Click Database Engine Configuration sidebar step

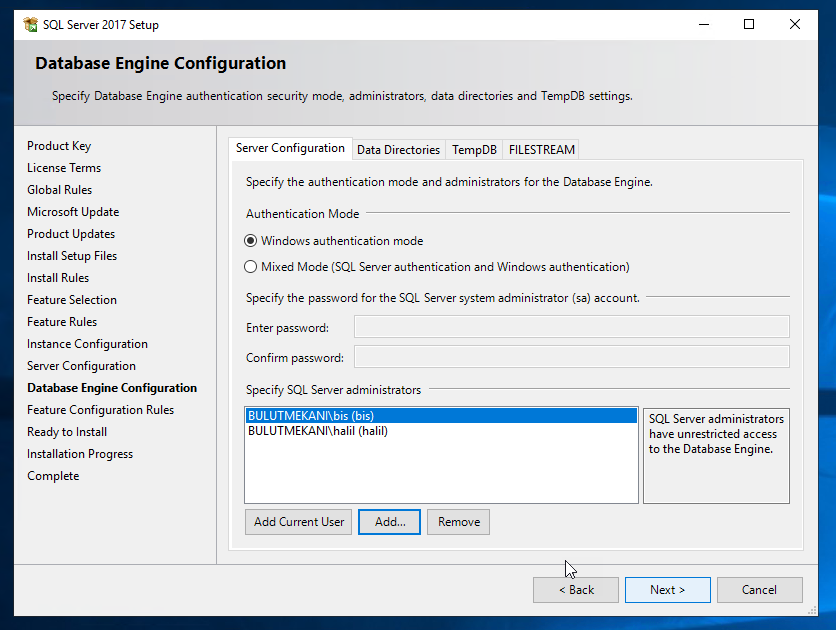(x=112, y=388)
